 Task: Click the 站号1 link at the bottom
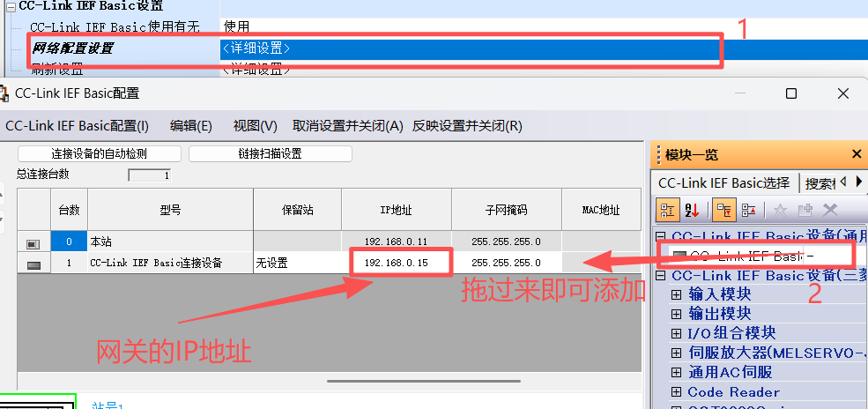click(x=108, y=405)
